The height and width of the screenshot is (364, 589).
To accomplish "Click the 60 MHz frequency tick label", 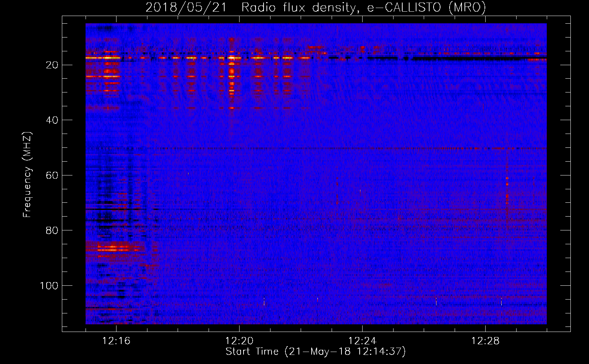I will click(x=52, y=175).
